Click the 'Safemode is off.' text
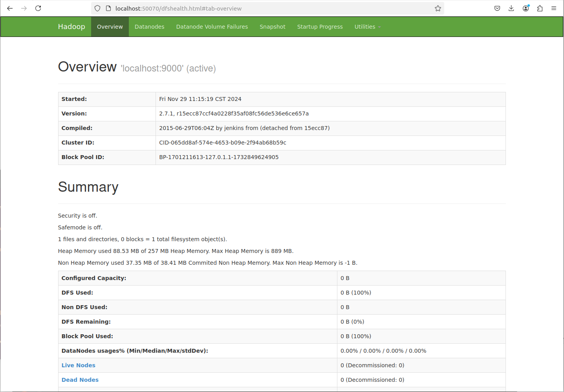The width and height of the screenshot is (564, 392). pyautogui.click(x=80, y=227)
